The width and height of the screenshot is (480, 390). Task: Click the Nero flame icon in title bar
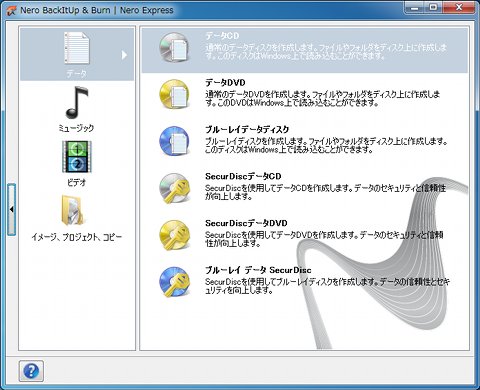11,11
